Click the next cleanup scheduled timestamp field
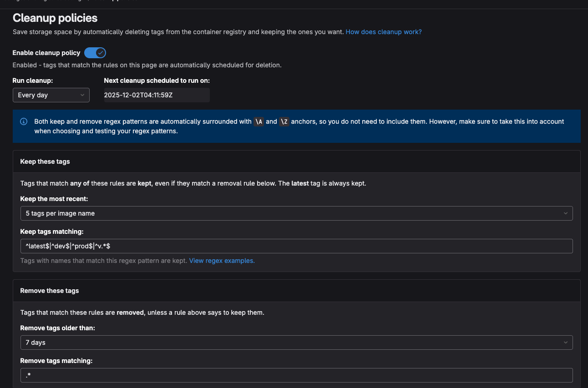Image resolution: width=588 pixels, height=388 pixels. coord(157,95)
